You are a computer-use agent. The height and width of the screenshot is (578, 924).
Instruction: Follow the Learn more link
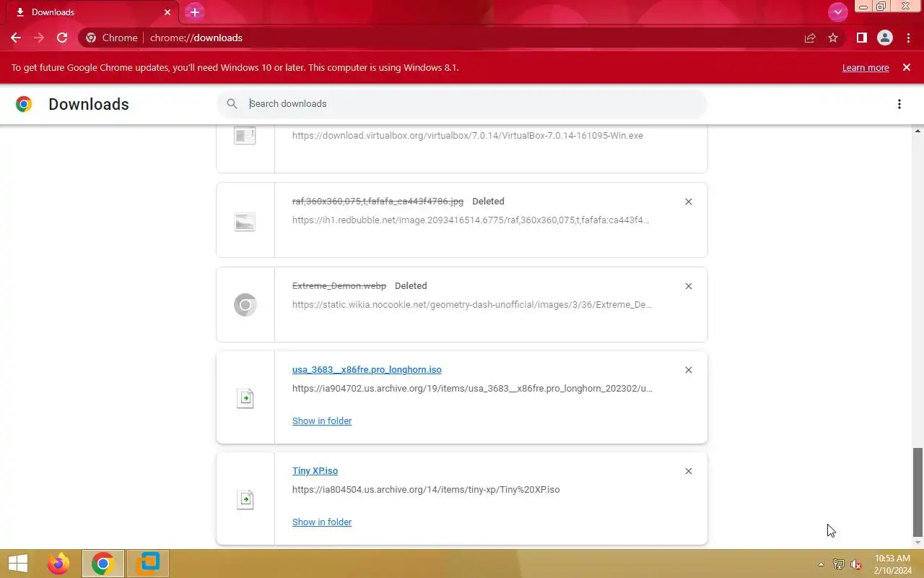coord(866,67)
